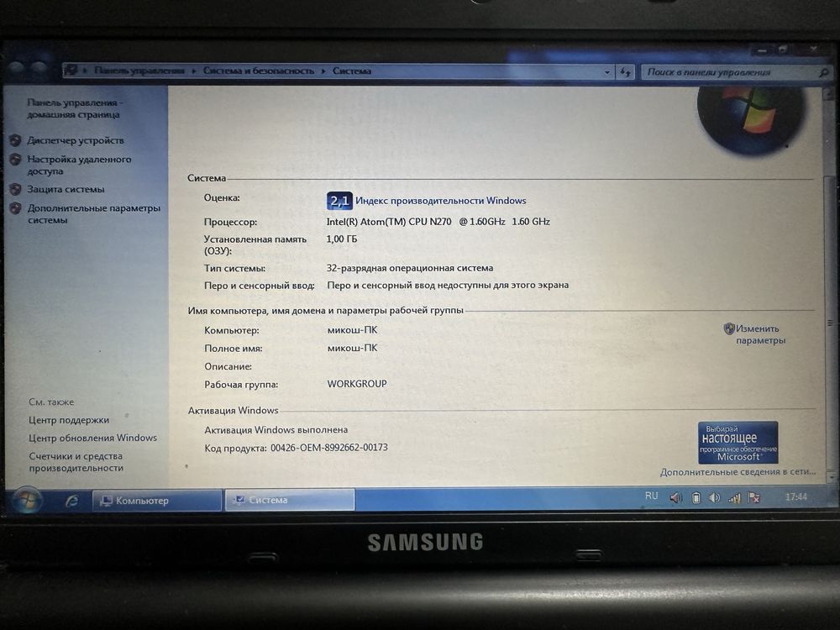Launch Internet Explorer from taskbar
Image resolution: width=840 pixels, height=630 pixels.
(x=71, y=501)
